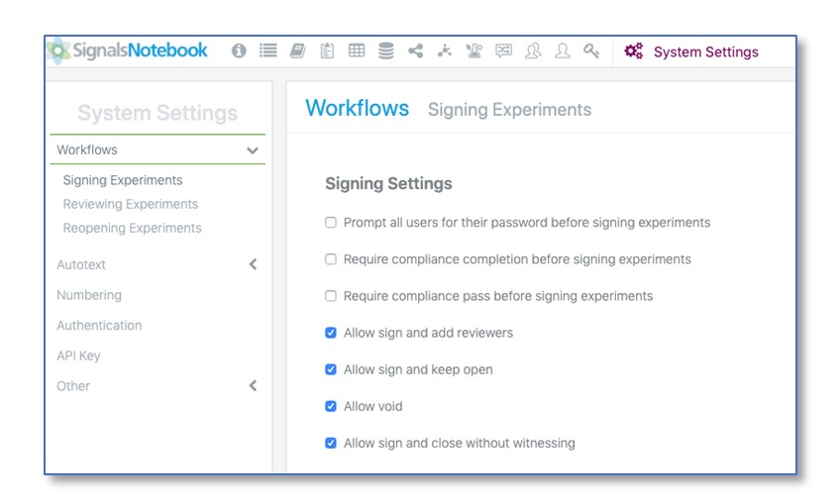Click the notebook book icon

click(x=297, y=51)
